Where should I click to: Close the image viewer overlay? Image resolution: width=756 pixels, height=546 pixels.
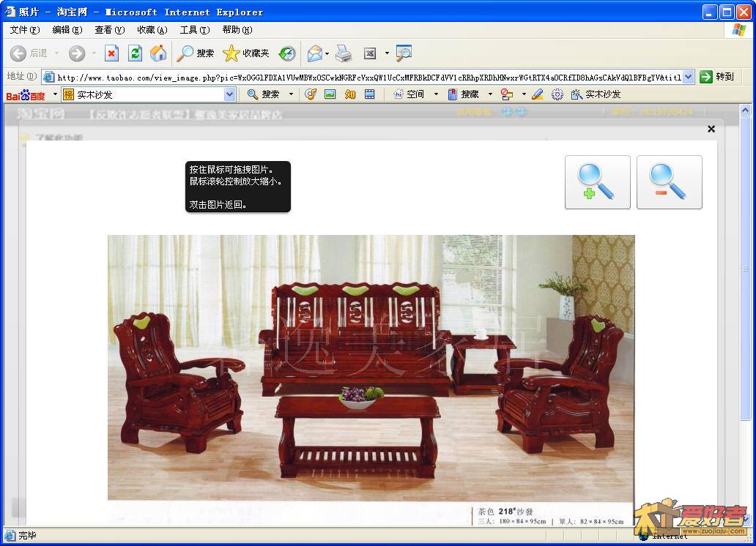click(711, 129)
